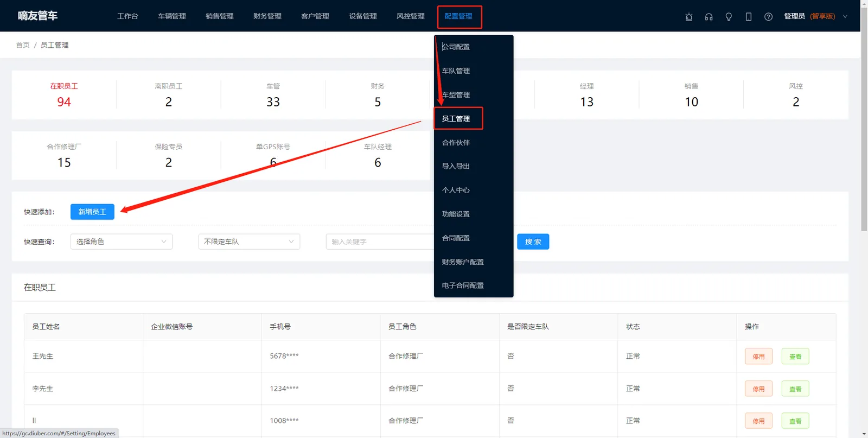
Task: Select the 风控 2 stat
Action: (796, 95)
